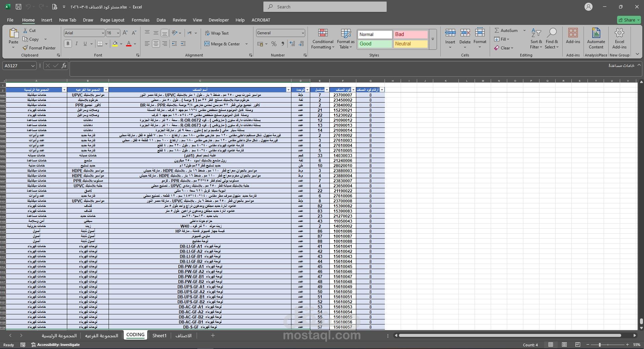644x349 pixels.
Task: Click the Clear button in Editing
Action: (504, 48)
